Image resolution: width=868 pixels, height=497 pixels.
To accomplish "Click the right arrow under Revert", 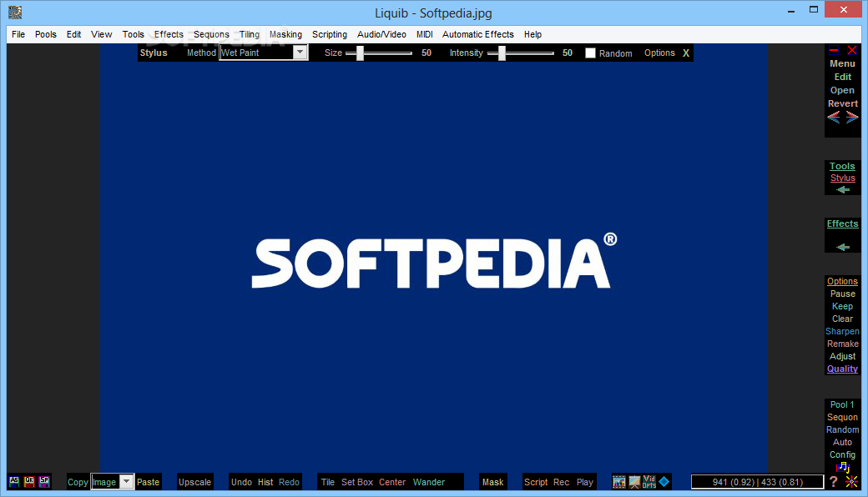I will [x=852, y=118].
